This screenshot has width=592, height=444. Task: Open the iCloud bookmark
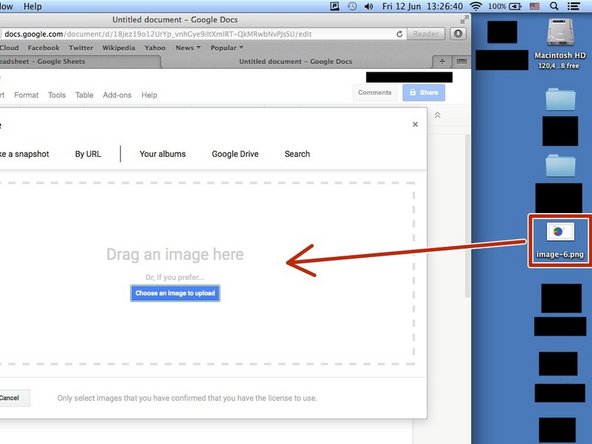(9, 48)
